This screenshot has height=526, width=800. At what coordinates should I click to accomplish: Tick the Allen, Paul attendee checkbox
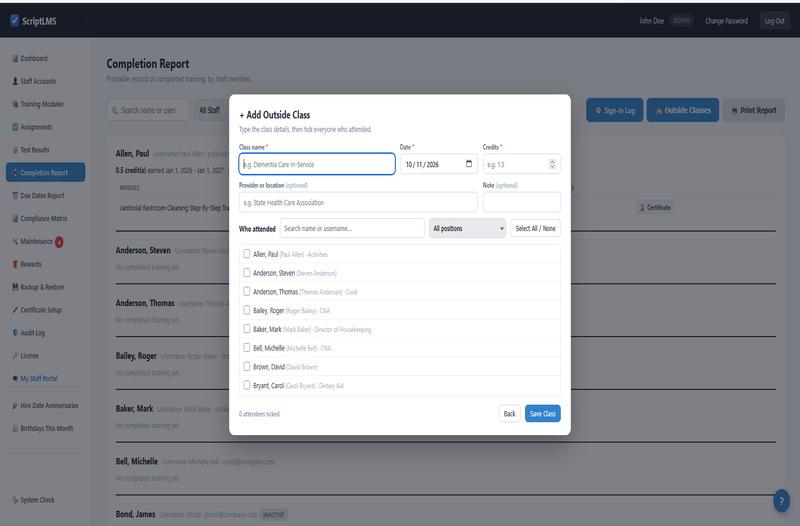247,254
